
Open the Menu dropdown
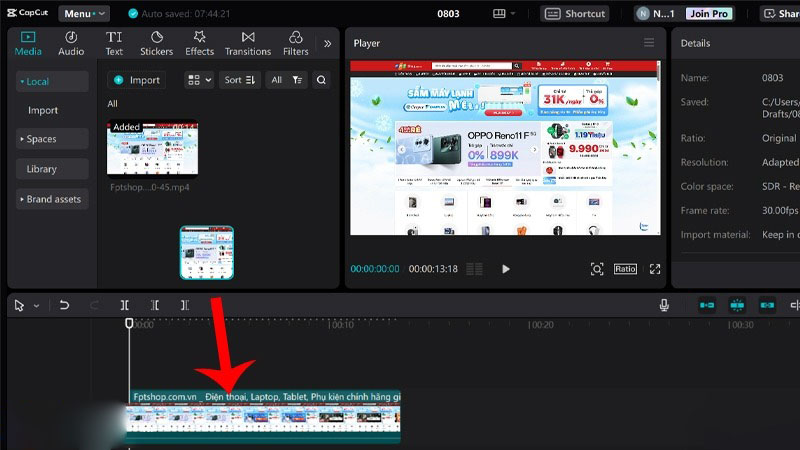click(84, 14)
